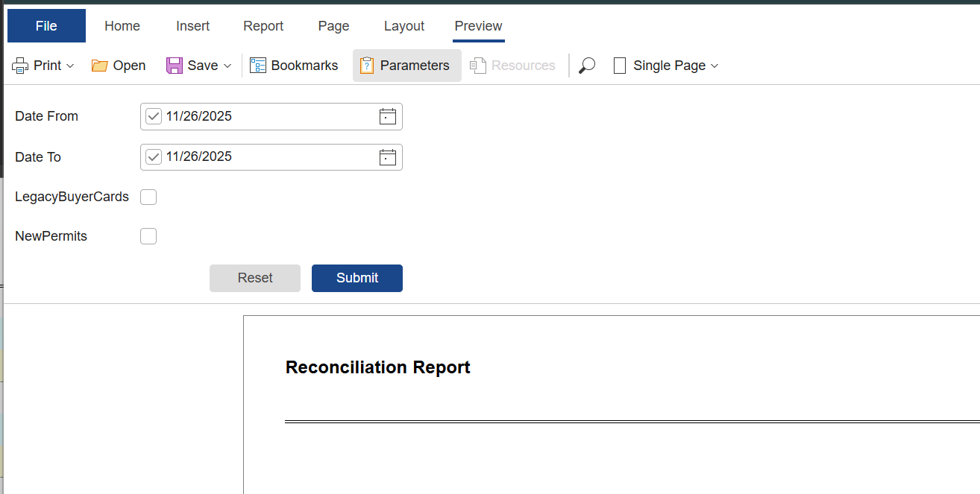Click the search magnifier icon

(x=586, y=65)
